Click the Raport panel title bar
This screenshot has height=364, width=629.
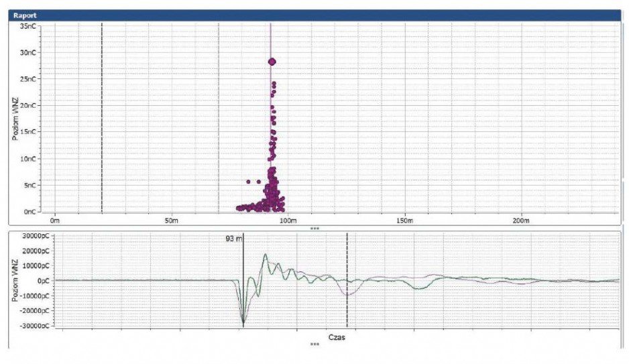[x=314, y=15]
